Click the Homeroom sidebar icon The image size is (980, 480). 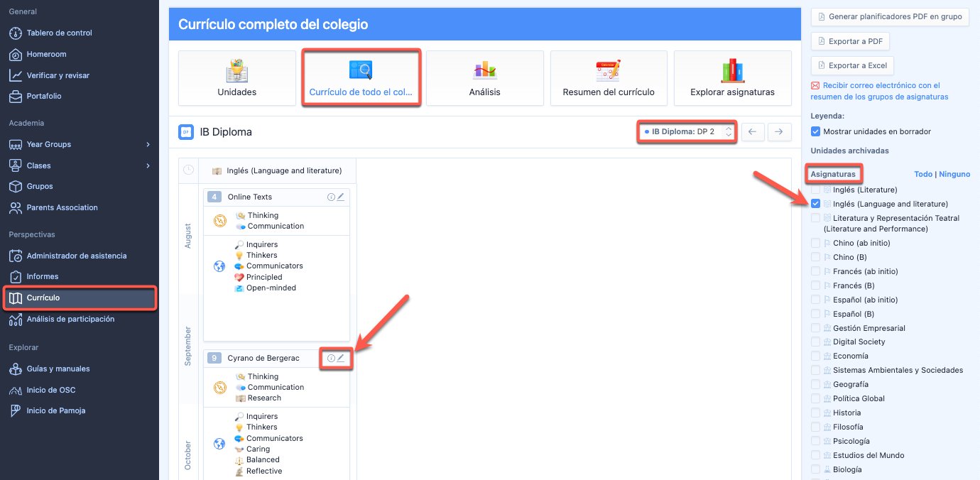pyautogui.click(x=16, y=54)
